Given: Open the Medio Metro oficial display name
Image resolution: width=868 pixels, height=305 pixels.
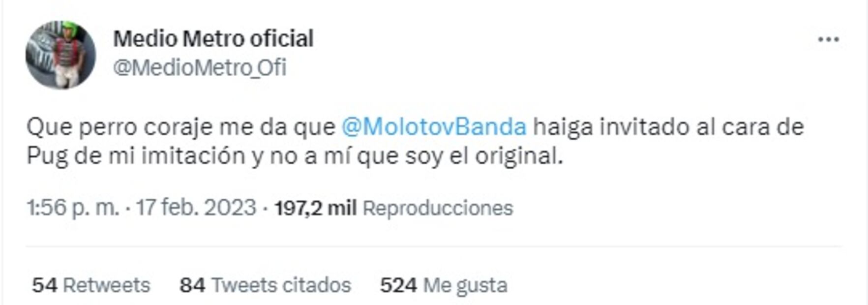Looking at the screenshot, I should pos(213,38).
